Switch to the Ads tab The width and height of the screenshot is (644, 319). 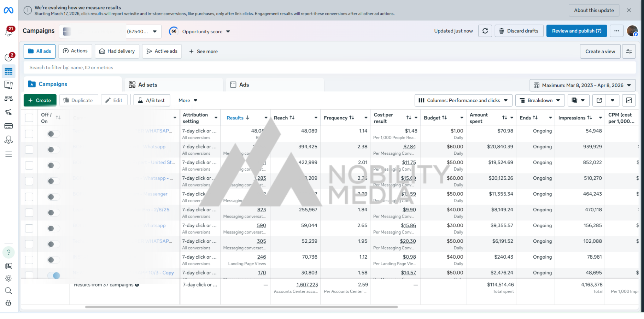pos(275,85)
